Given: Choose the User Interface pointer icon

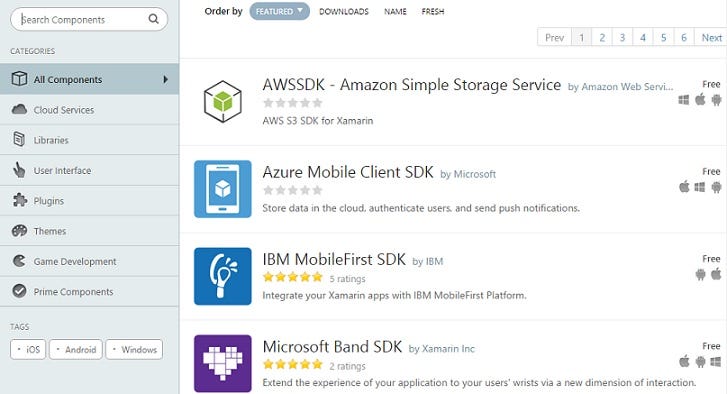Looking at the screenshot, I should click(x=19, y=170).
